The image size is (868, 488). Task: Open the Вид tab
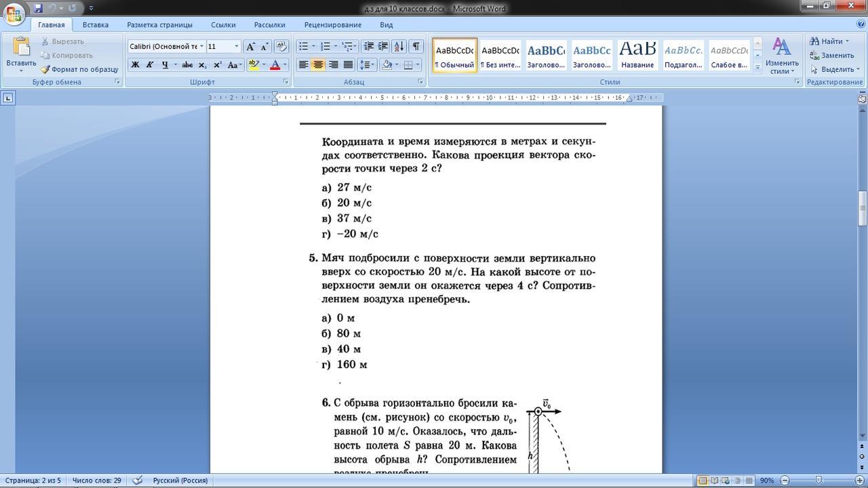coord(387,25)
